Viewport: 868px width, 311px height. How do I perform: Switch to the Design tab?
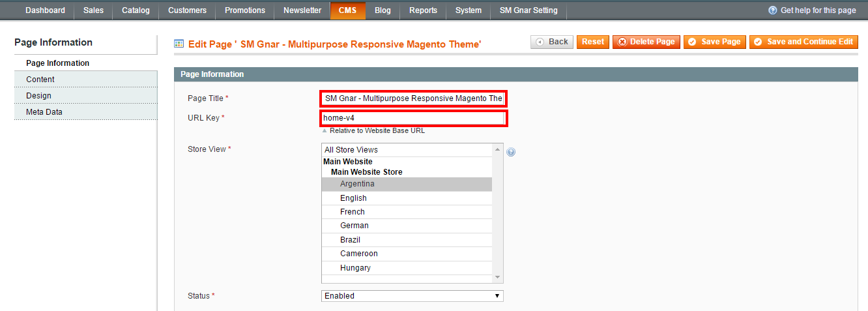85,96
